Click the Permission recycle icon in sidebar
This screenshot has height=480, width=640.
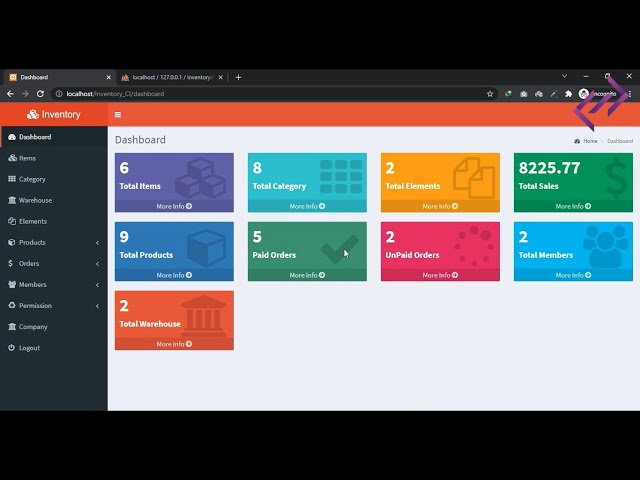point(12,305)
